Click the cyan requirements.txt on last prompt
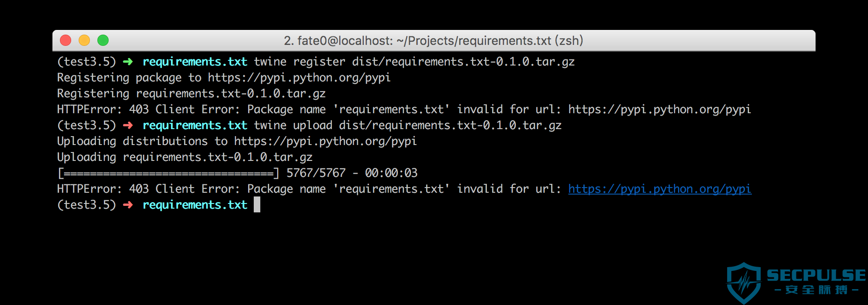The height and width of the screenshot is (305, 868). pyautogui.click(x=195, y=205)
